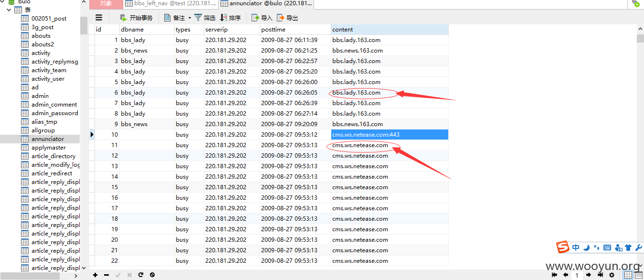Viewport: 644px width, 280px height.
Task: Select the activity_replymsg table
Action: coord(54,61)
